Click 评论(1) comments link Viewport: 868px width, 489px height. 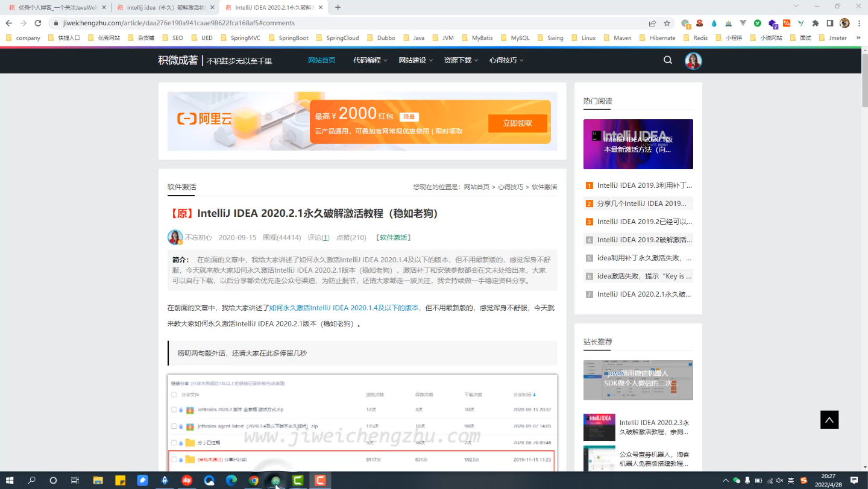tap(318, 238)
